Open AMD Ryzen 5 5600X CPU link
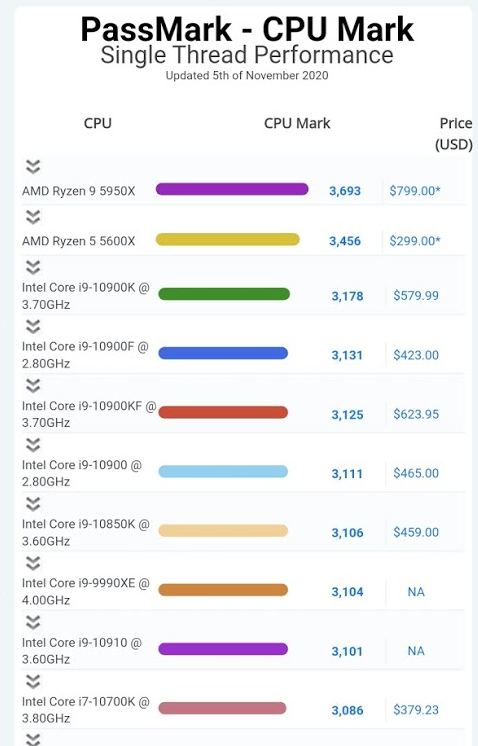 pos(78,241)
